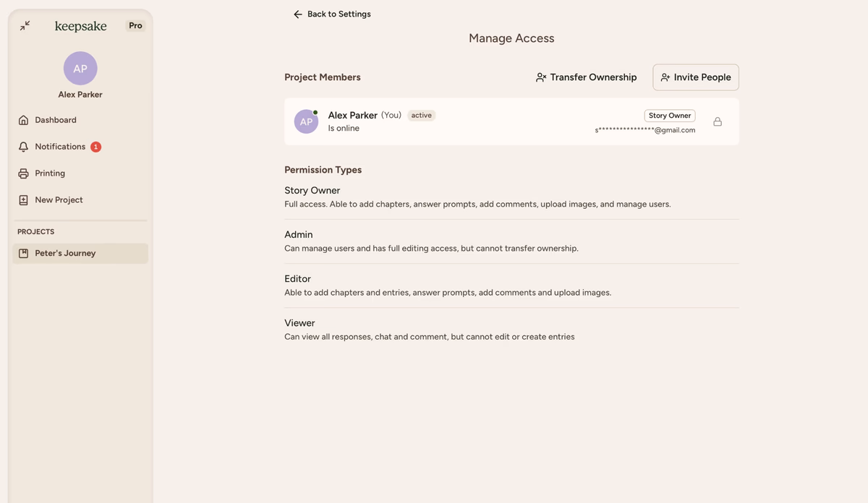Open Peter's Journey project
The image size is (868, 503).
(x=65, y=254)
